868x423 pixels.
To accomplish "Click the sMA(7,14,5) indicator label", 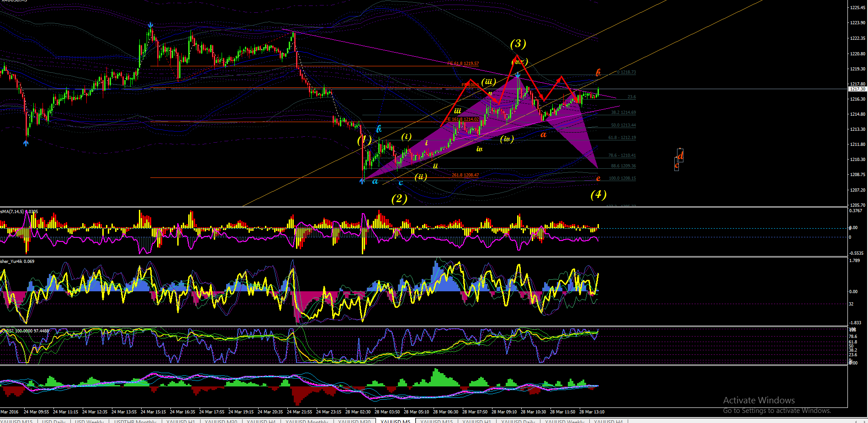I will pyautogui.click(x=19, y=212).
